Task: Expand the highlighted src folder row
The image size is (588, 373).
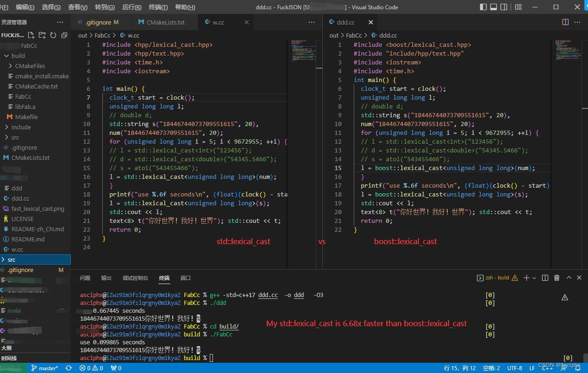Action: point(36,259)
